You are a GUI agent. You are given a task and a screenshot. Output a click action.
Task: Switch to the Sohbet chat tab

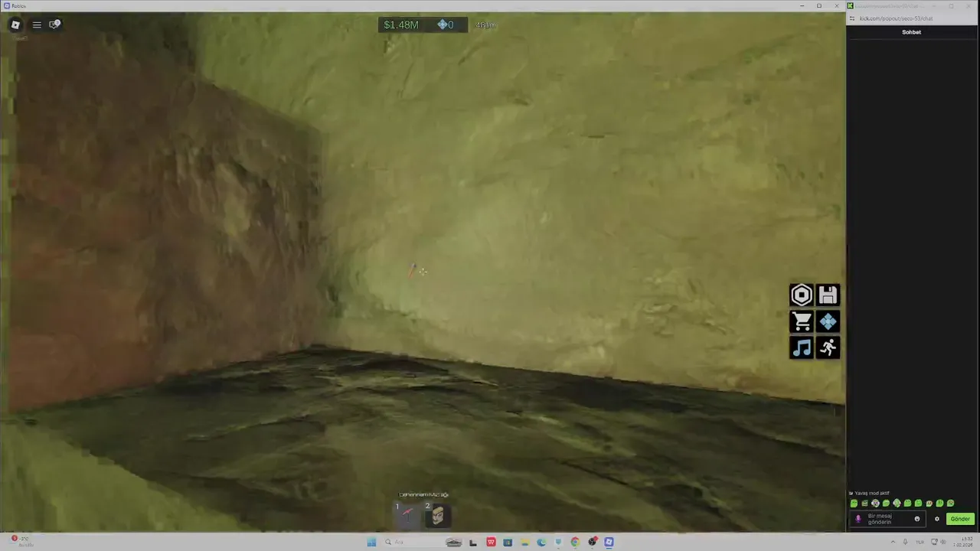(x=911, y=32)
